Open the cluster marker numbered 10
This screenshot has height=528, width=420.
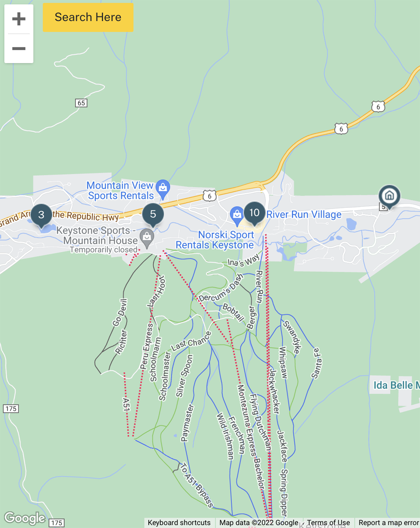tap(254, 214)
